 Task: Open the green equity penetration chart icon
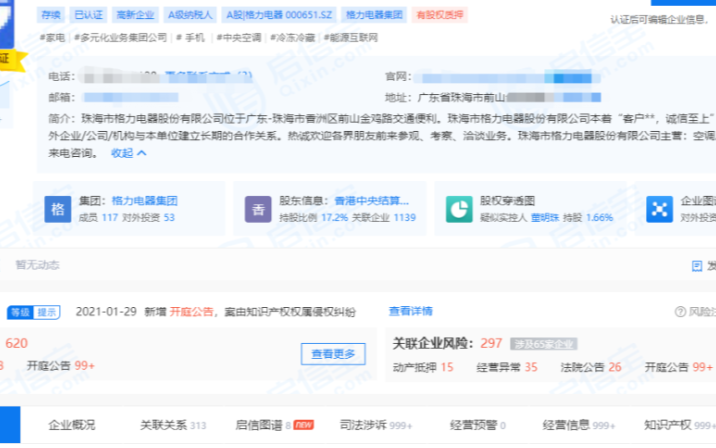coord(459,209)
